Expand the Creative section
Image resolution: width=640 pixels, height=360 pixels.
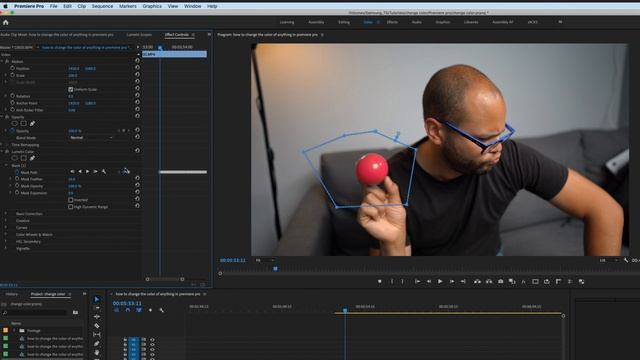click(6, 221)
